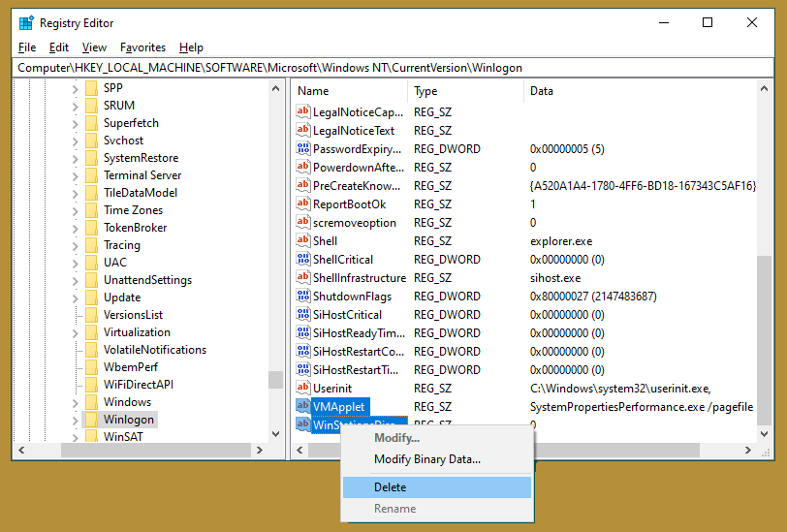Image resolution: width=787 pixels, height=532 pixels.
Task: Click the tree pane horizontal scroll right arrow
Action: pos(260,451)
